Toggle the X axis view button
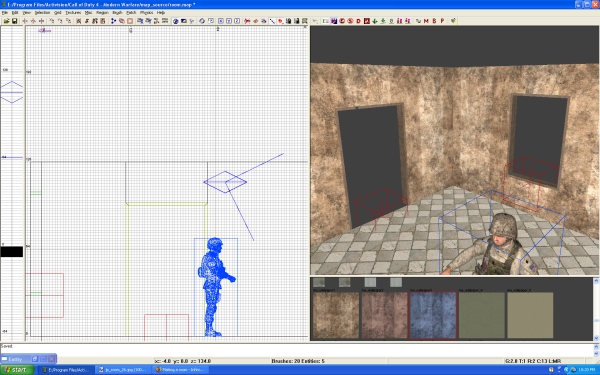The width and height of the screenshot is (600, 375). pos(221,21)
